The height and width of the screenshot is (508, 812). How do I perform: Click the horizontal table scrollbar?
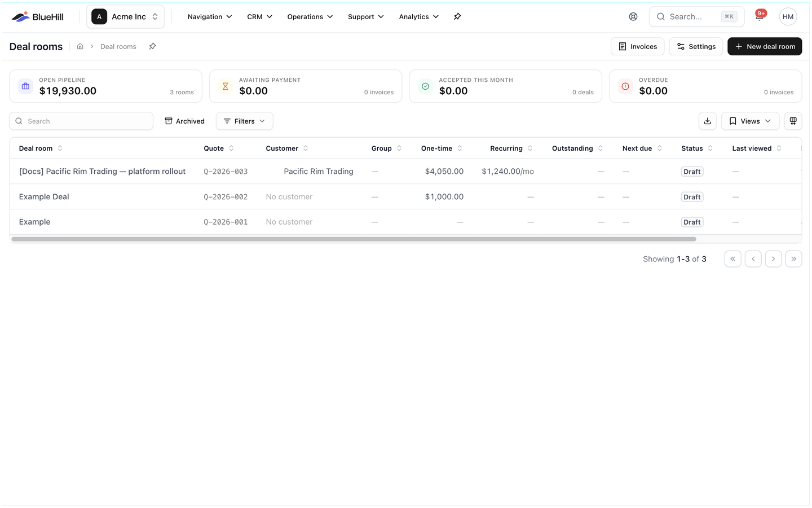[354, 239]
